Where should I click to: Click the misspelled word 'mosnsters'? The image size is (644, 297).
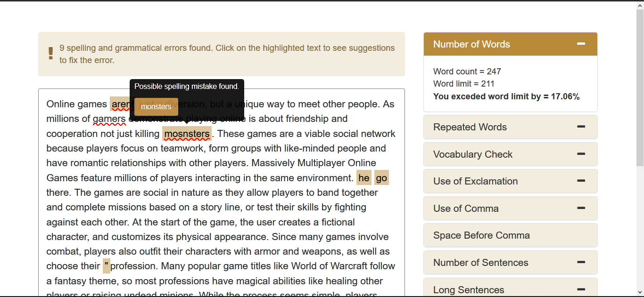[187, 134]
